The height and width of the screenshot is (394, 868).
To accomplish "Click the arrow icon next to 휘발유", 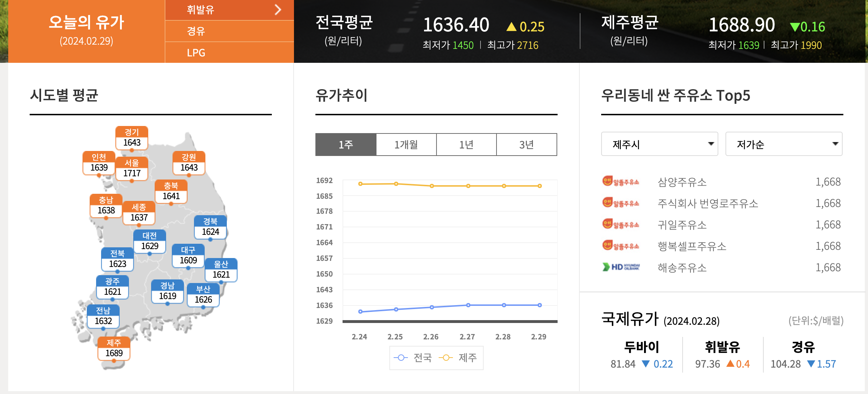I will 278,10.
